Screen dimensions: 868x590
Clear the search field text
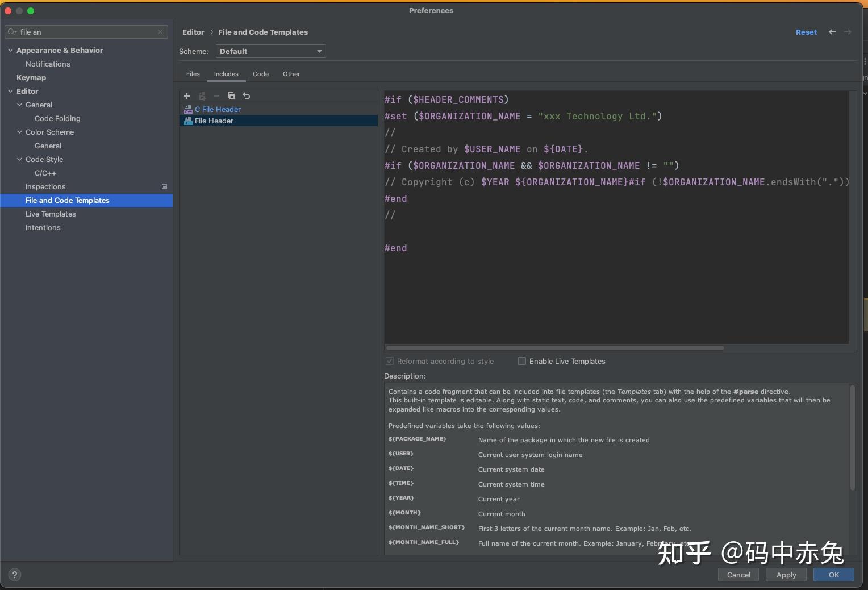[160, 32]
